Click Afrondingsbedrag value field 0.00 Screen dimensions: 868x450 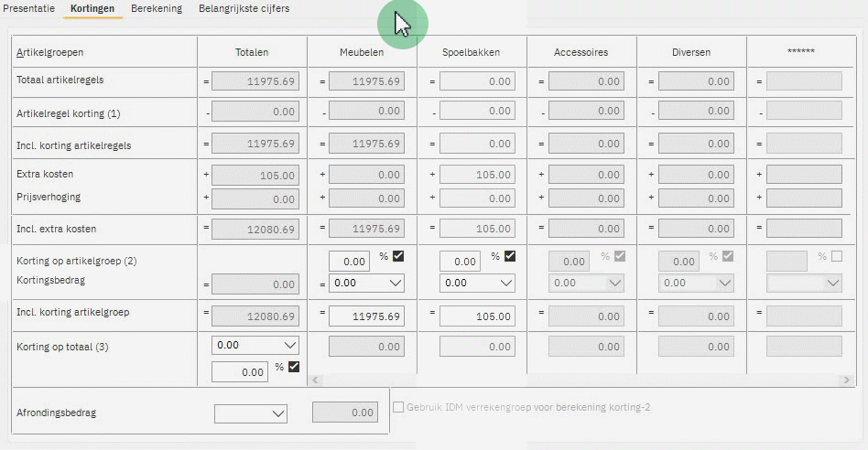click(345, 412)
